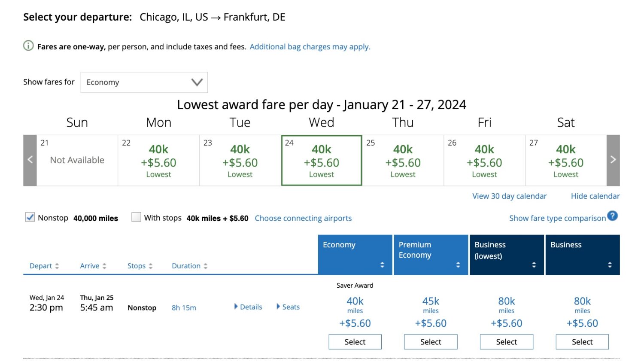Open the Show fares for dropdown
Screen dimensions: 644x362
(144, 82)
